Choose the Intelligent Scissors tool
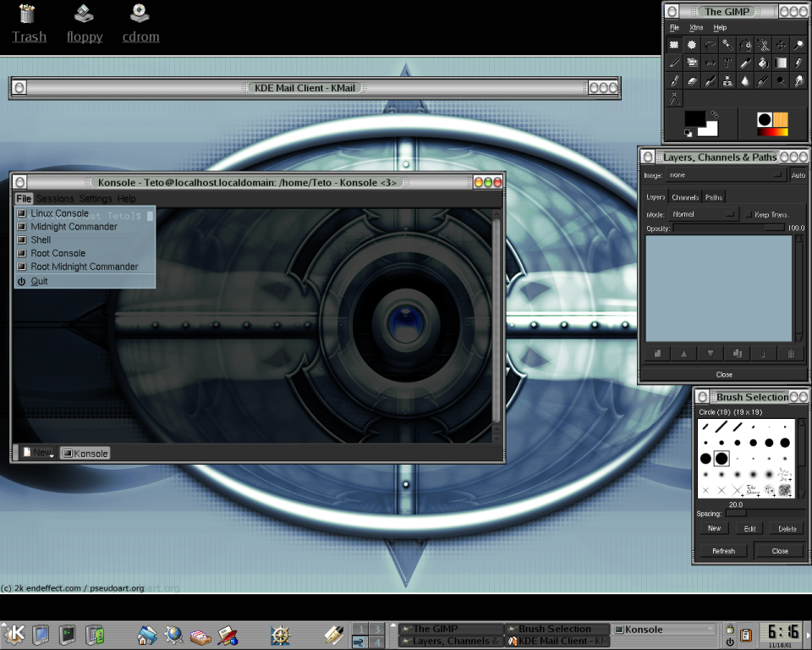This screenshot has height=650, width=812. click(763, 45)
